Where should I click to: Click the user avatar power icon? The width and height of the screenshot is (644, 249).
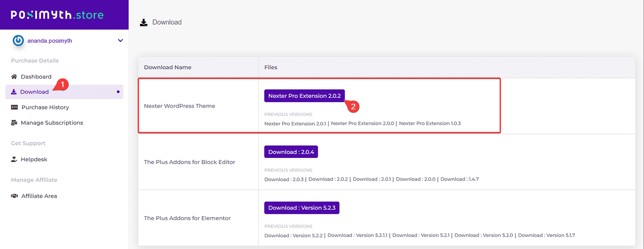tap(18, 41)
